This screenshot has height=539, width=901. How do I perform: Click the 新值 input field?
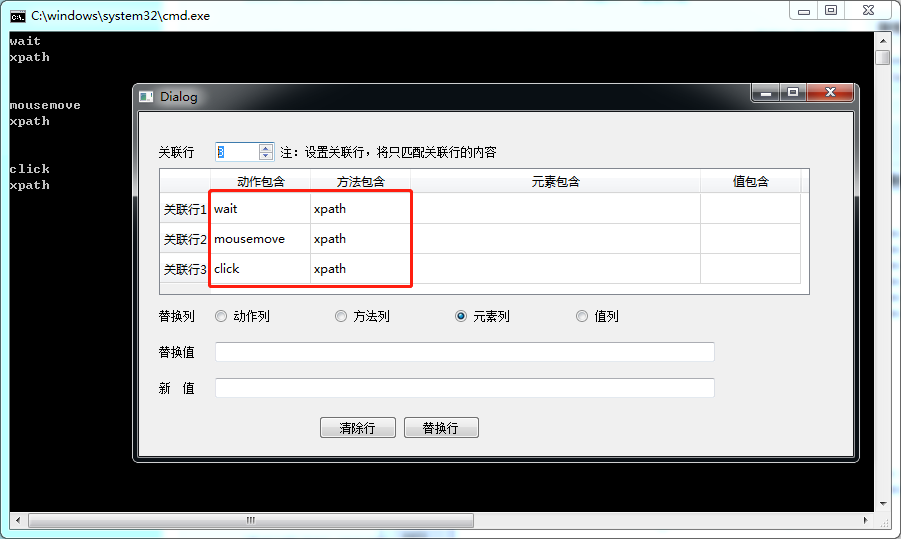465,388
